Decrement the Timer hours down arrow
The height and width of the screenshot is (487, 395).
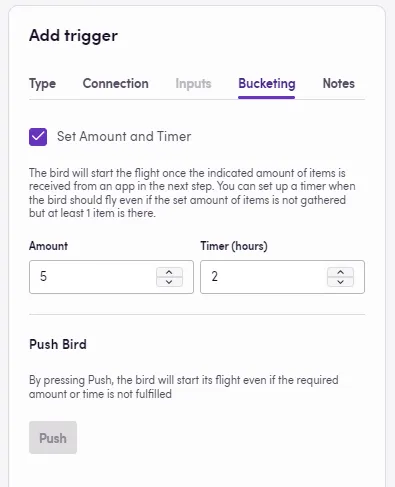(x=340, y=282)
